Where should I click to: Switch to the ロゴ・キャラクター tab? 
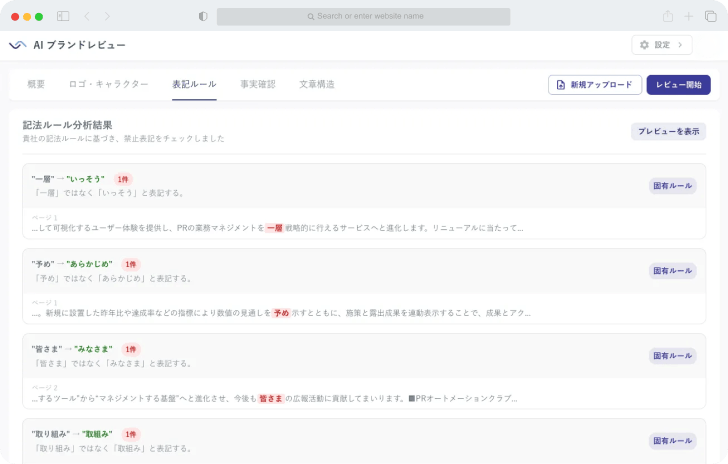[108, 84]
